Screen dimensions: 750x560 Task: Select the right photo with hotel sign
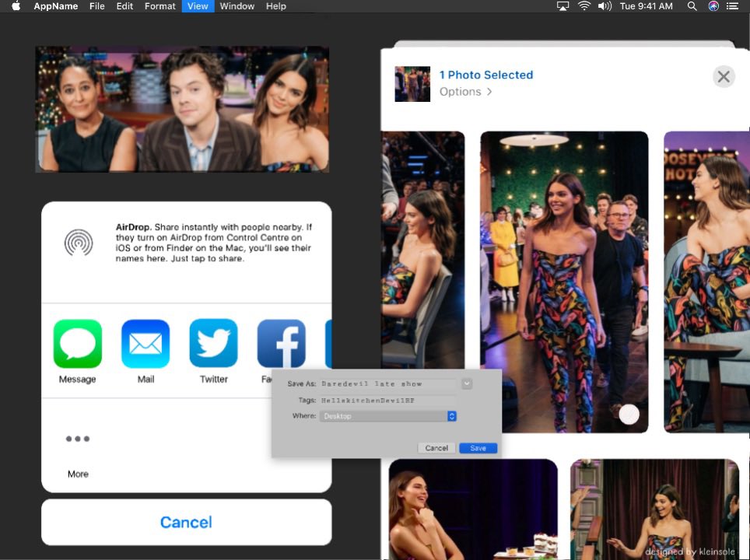pyautogui.click(x=706, y=282)
